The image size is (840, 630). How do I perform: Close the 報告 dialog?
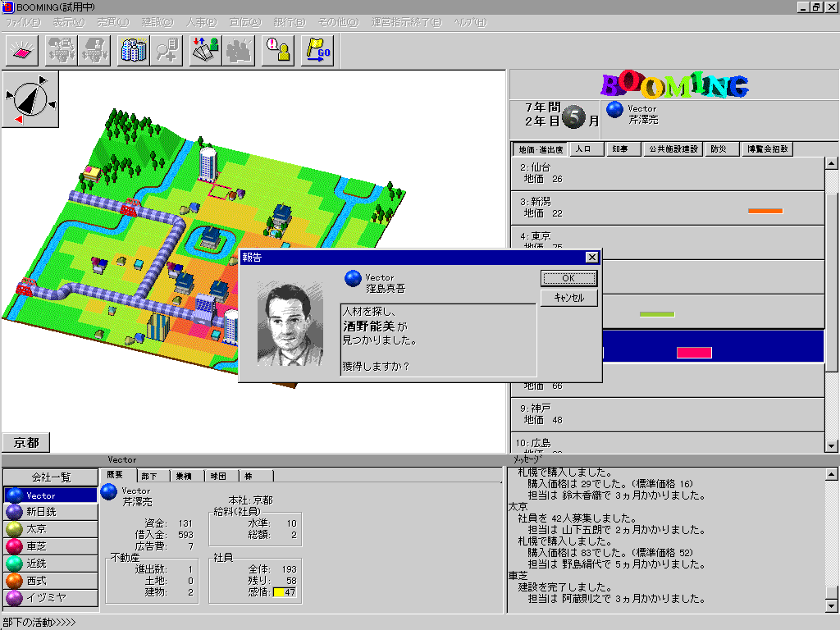pos(591,258)
